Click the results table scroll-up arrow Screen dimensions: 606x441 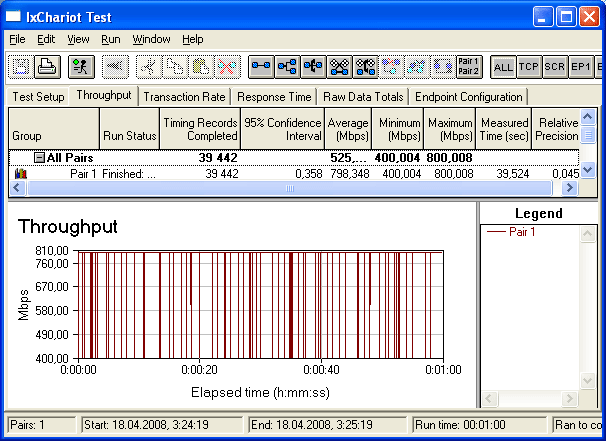588,117
